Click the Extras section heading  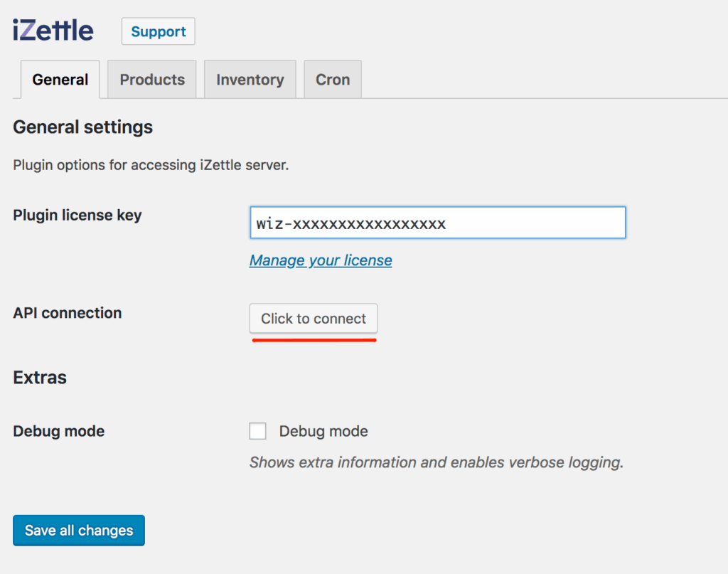click(x=40, y=377)
